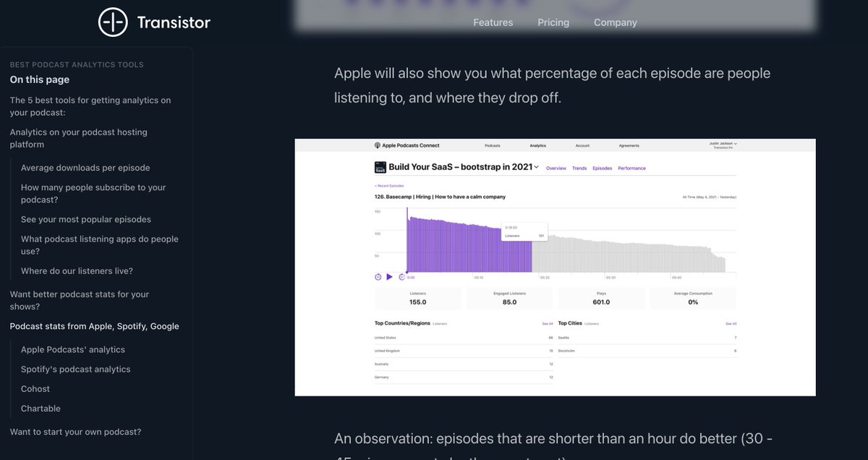Screen dimensions: 868x460
Task: Jump to Chartable section in sidebar
Action: tap(41, 409)
